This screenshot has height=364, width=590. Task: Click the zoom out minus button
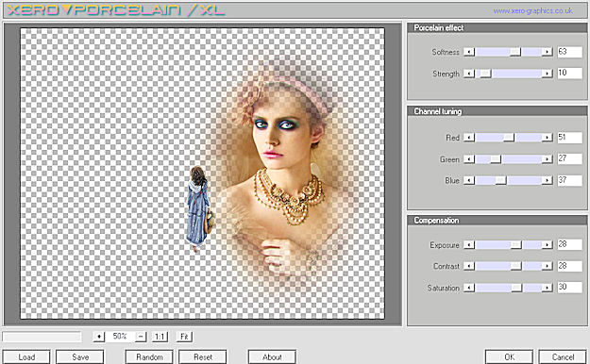141,336
